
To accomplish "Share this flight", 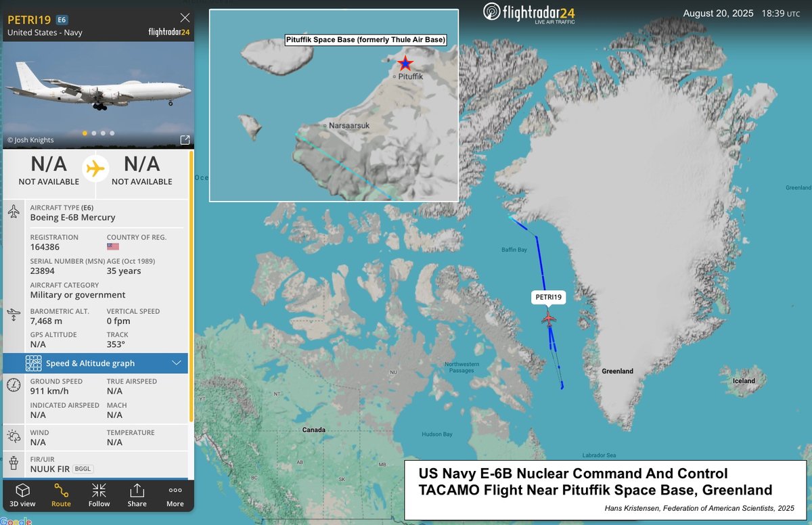I will (137, 495).
